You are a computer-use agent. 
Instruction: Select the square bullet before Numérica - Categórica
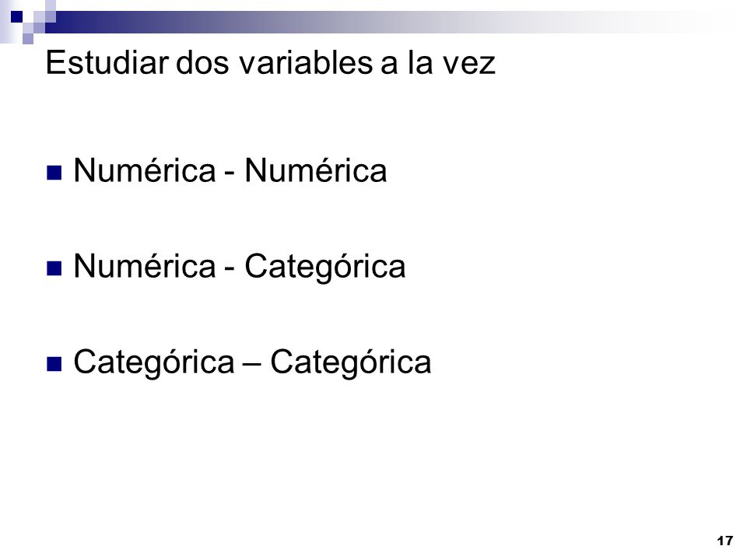(54, 268)
